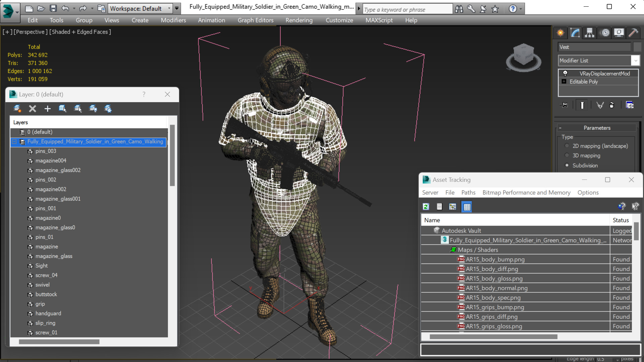
Task: Click Freeze/Unfreeze All Layers icon
Action: (x=108, y=108)
